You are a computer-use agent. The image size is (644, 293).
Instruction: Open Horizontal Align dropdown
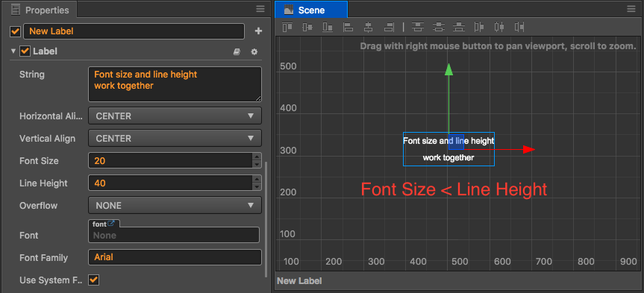[175, 116]
